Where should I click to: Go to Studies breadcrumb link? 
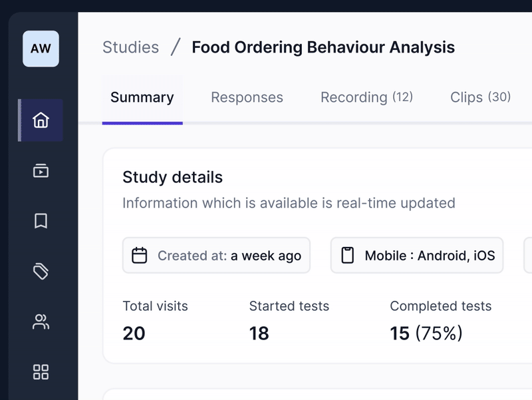130,47
